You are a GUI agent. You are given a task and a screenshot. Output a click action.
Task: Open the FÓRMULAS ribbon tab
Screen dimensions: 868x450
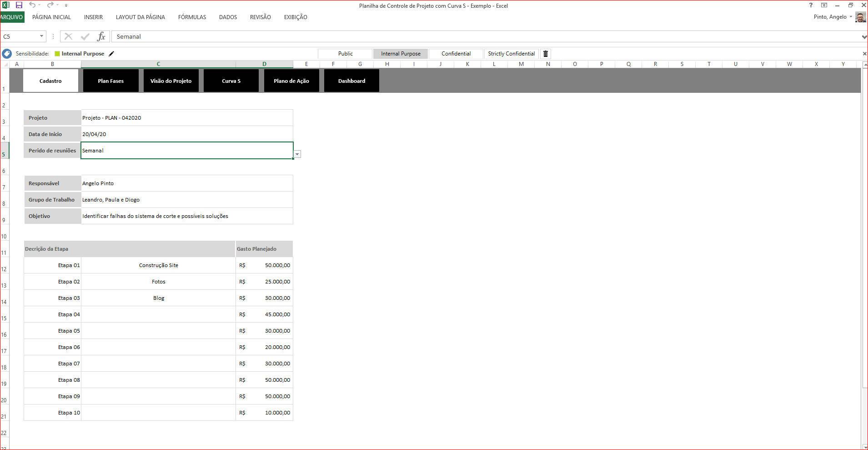coord(192,17)
